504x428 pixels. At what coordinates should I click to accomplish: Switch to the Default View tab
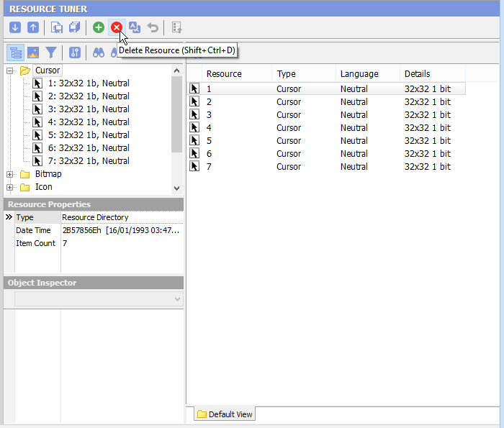tap(225, 414)
